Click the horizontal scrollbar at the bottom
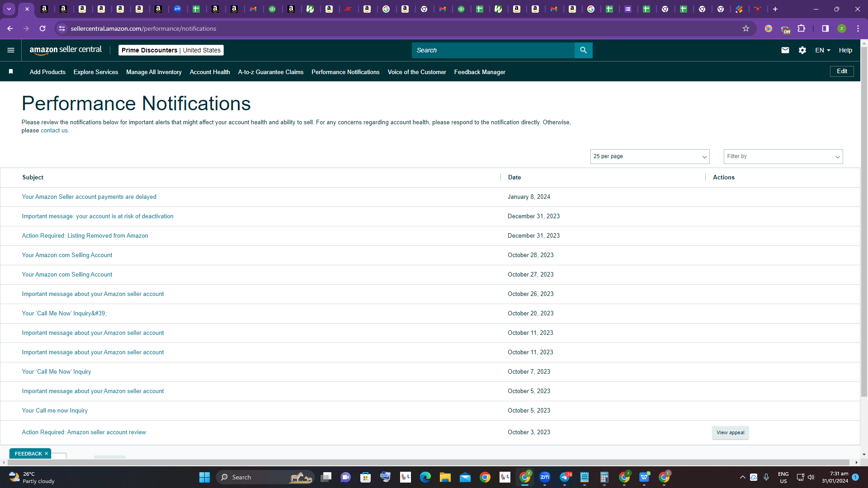 coord(429,463)
